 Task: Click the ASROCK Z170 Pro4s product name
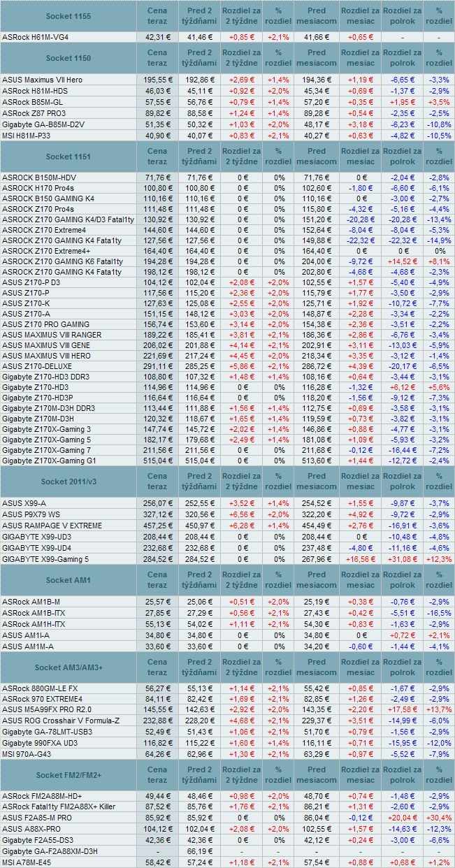click(x=38, y=209)
